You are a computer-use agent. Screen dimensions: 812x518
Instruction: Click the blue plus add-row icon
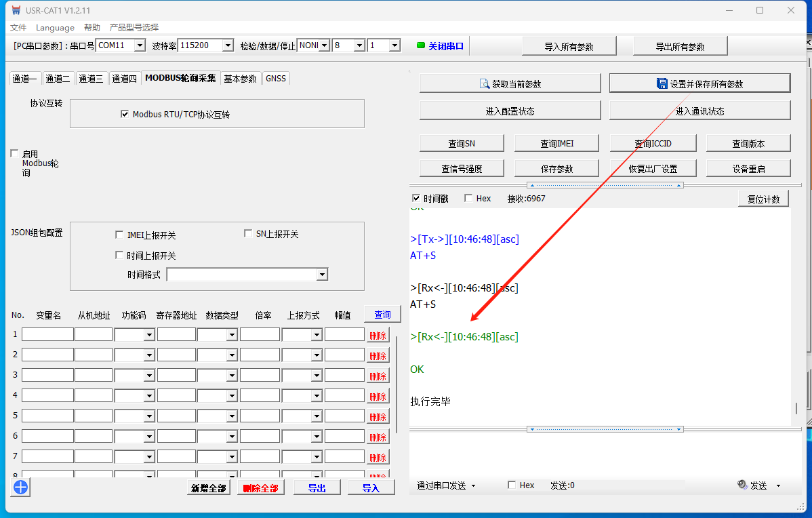tap(20, 487)
